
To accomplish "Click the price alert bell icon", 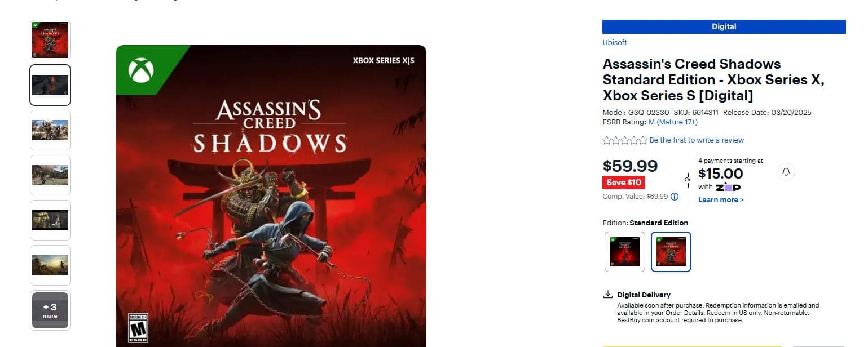I will [x=786, y=172].
